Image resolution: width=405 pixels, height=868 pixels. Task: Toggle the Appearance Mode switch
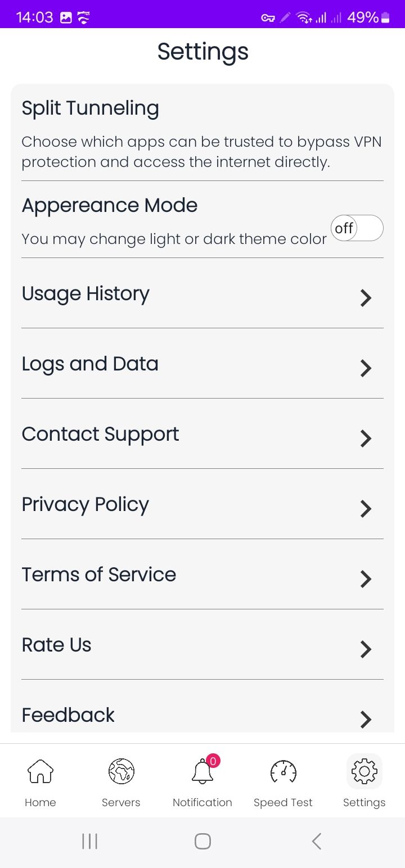pos(357,228)
